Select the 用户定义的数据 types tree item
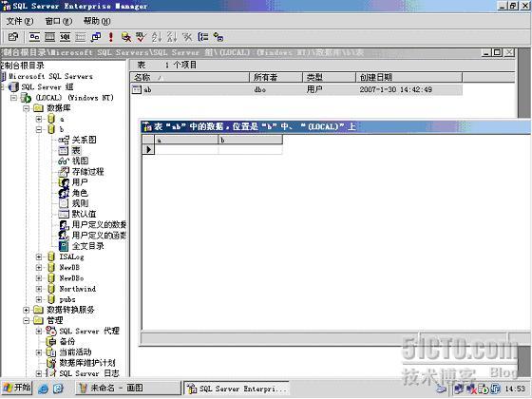 coord(99,224)
